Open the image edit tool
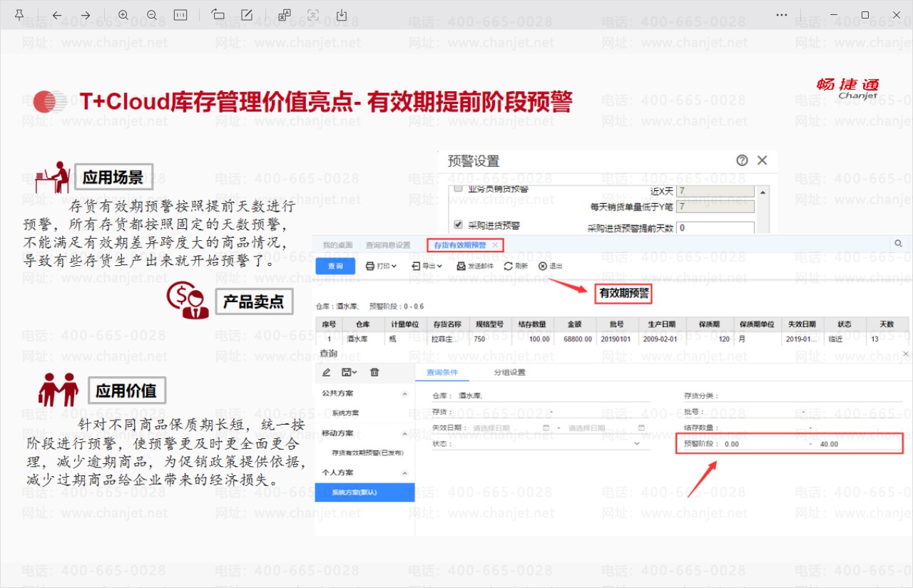This screenshot has width=913, height=588. pos(247,15)
